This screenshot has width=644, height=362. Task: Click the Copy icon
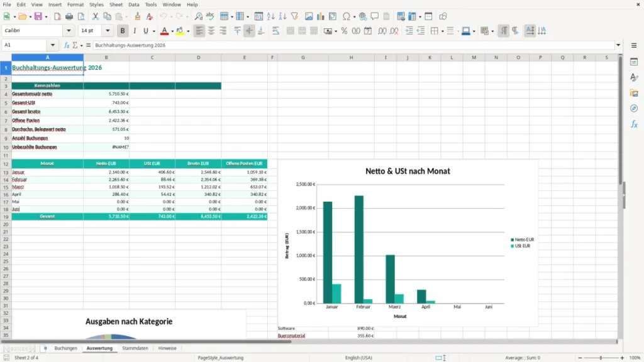[107, 16]
